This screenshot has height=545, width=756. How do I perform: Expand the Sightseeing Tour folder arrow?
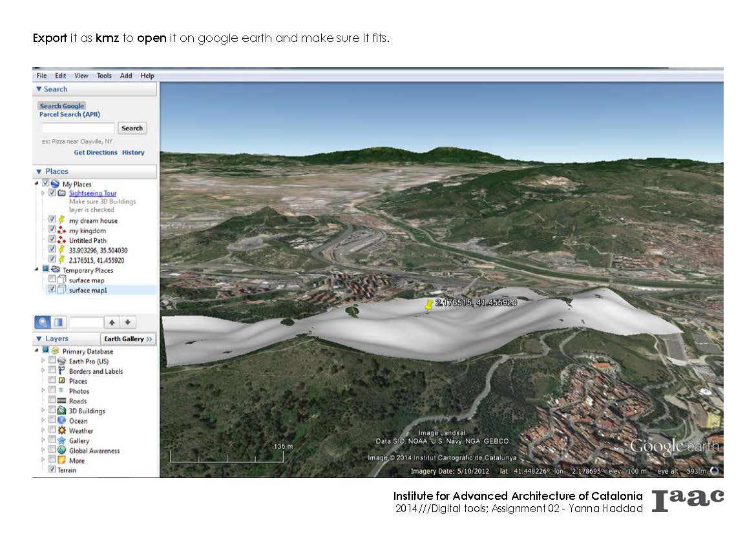coord(43,193)
